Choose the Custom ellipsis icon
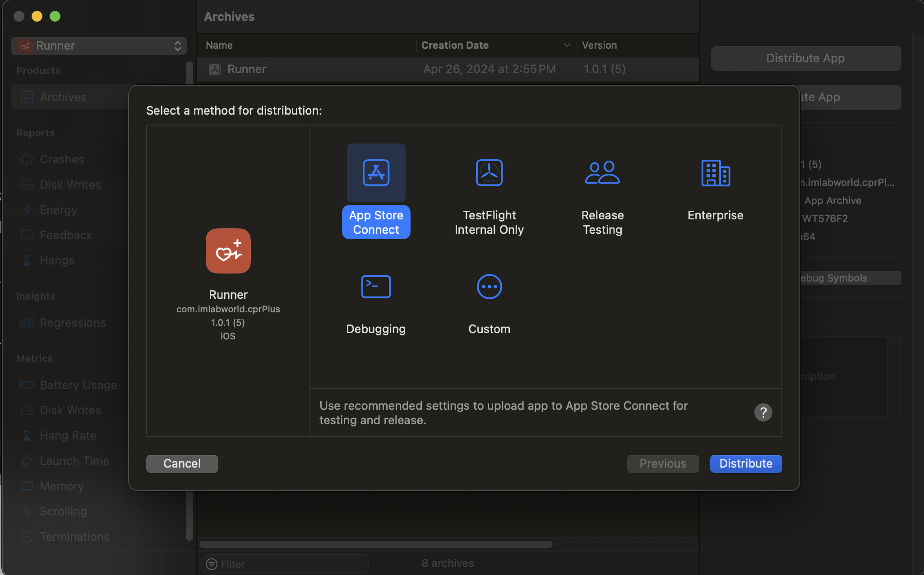This screenshot has width=924, height=575. (489, 287)
